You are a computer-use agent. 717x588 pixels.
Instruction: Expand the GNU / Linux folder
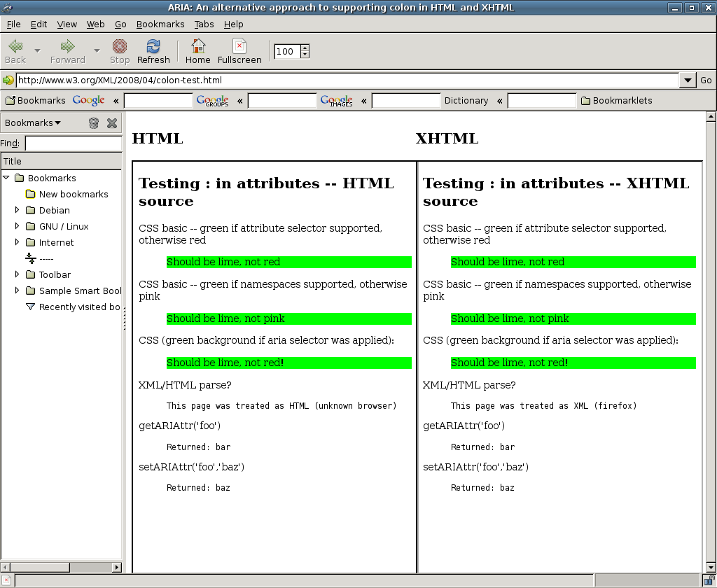click(x=17, y=226)
